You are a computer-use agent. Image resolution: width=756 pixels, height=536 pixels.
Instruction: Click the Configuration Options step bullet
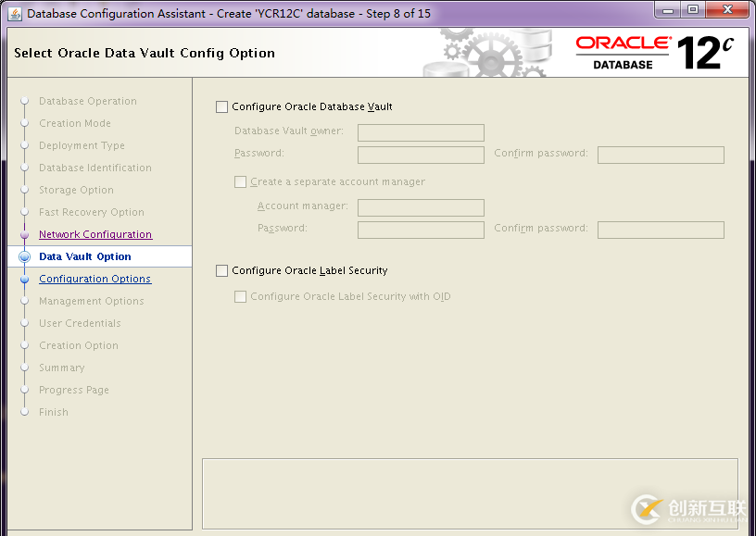click(x=25, y=279)
